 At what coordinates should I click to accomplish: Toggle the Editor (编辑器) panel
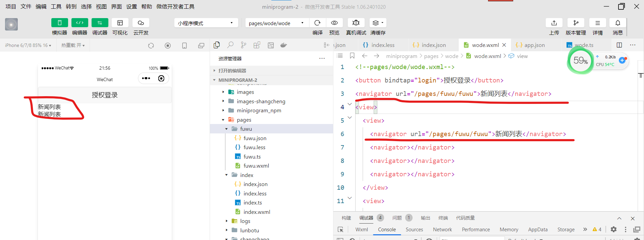point(79,23)
